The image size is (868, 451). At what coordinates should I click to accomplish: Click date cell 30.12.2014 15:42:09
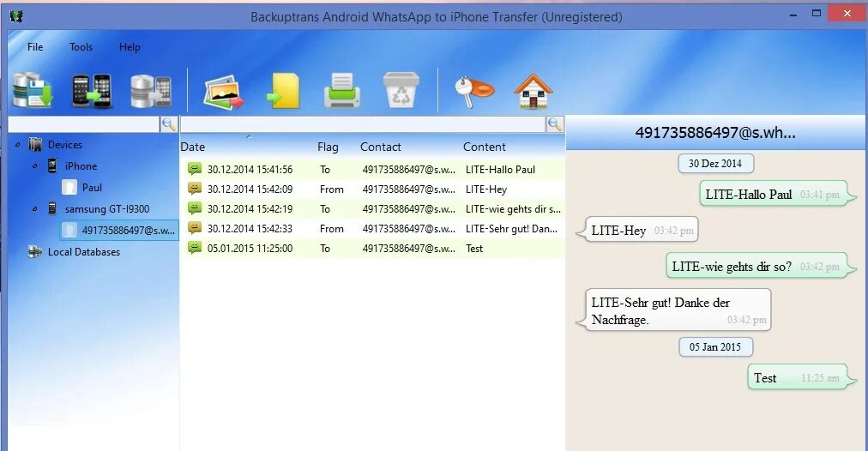[250, 189]
